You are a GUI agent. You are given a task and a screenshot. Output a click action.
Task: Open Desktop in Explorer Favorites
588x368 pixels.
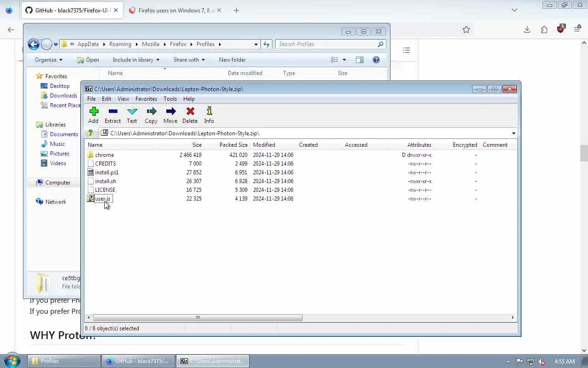coord(60,86)
